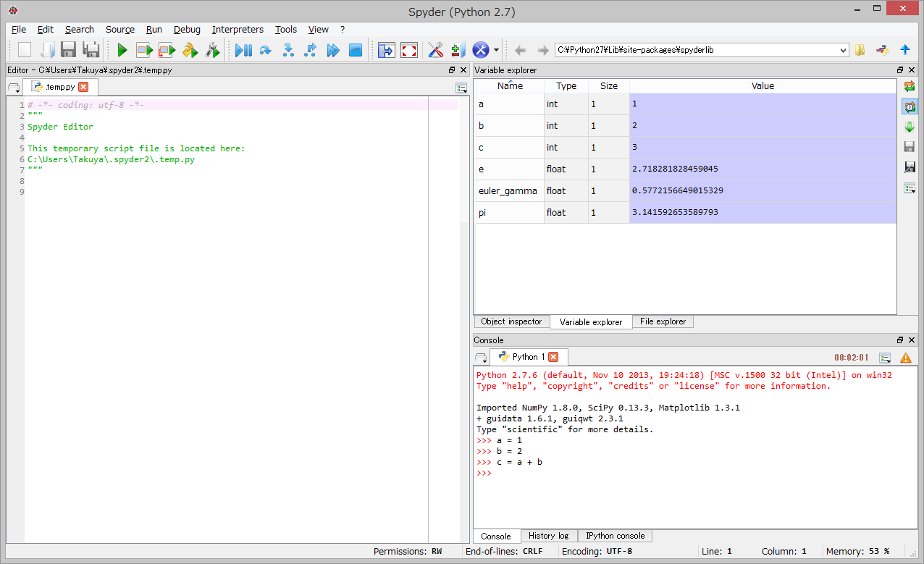924x564 pixels.
Task: Undock the Variable explorer pane
Action: point(900,70)
